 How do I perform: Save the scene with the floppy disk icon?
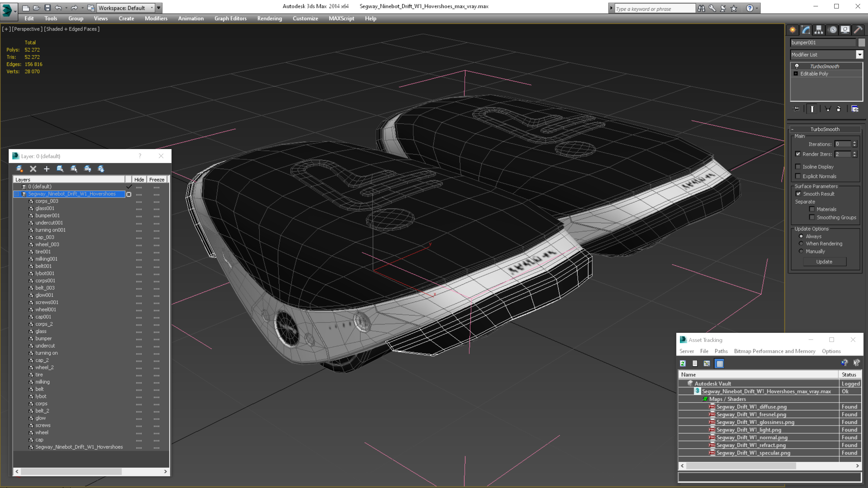[47, 8]
